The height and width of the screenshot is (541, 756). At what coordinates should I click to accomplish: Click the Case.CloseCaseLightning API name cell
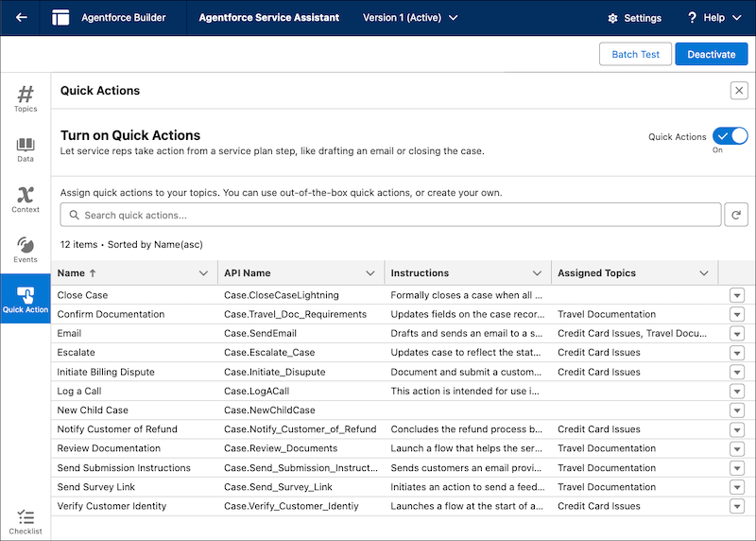tap(301, 295)
